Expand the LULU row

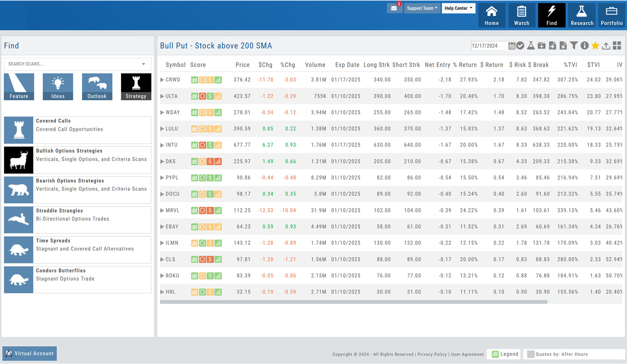pos(162,129)
